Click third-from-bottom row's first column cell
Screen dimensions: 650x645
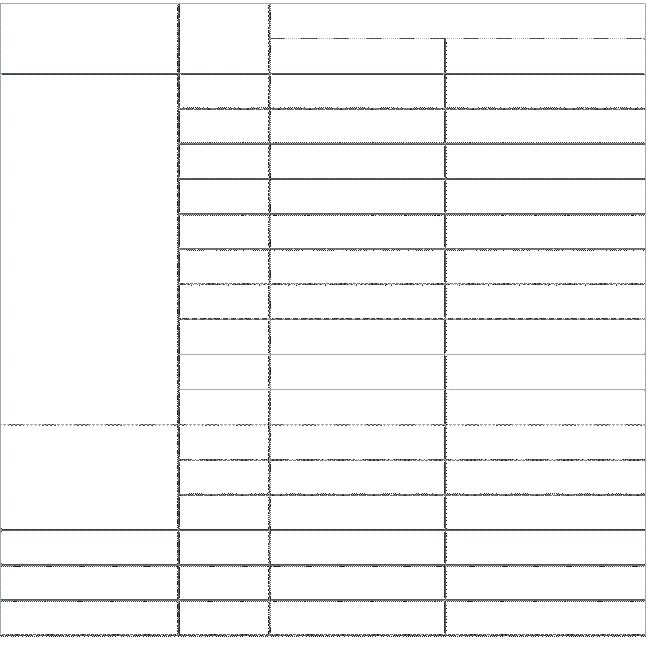coord(89,547)
